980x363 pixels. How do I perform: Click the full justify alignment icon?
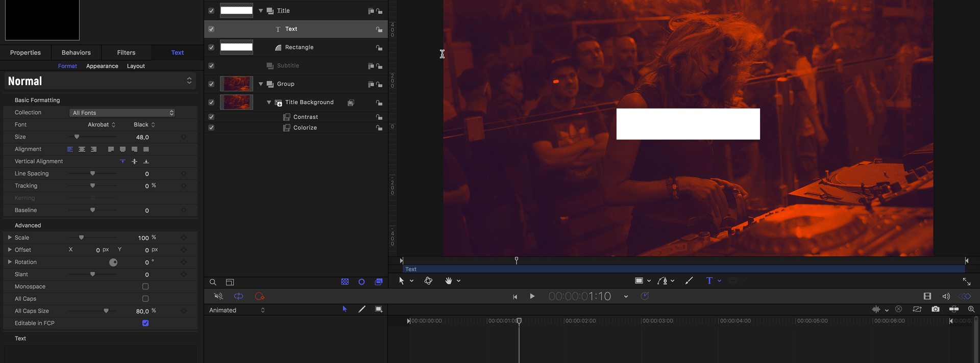pyautogui.click(x=146, y=149)
